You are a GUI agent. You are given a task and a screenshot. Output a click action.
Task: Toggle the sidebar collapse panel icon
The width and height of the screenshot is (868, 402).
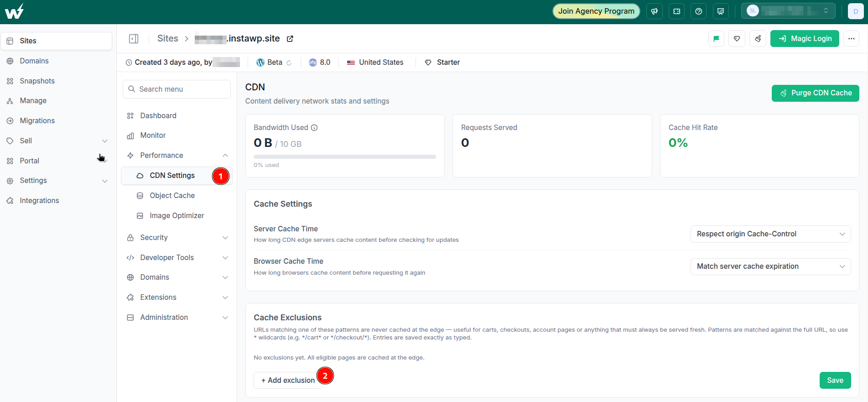(x=134, y=39)
